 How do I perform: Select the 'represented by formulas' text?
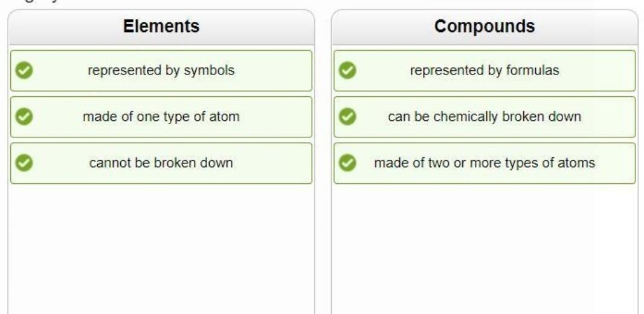pyautogui.click(x=485, y=71)
